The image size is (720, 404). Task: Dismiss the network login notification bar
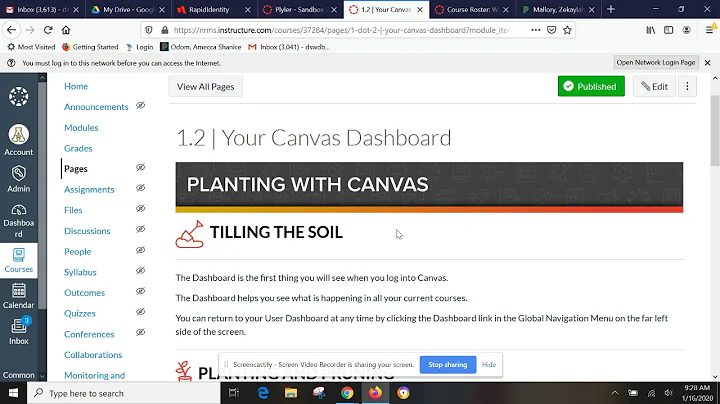tap(708, 62)
